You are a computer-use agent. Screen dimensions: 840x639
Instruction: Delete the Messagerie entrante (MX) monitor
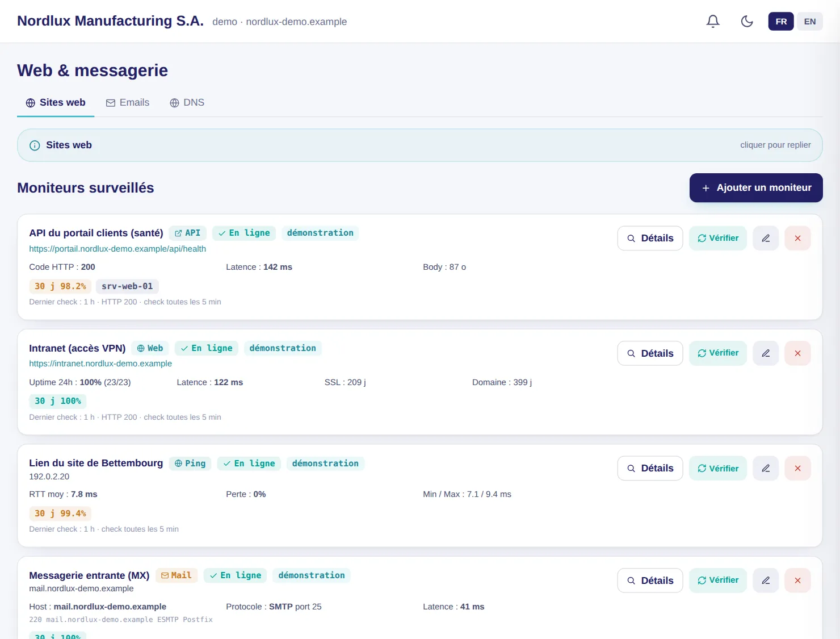797,580
